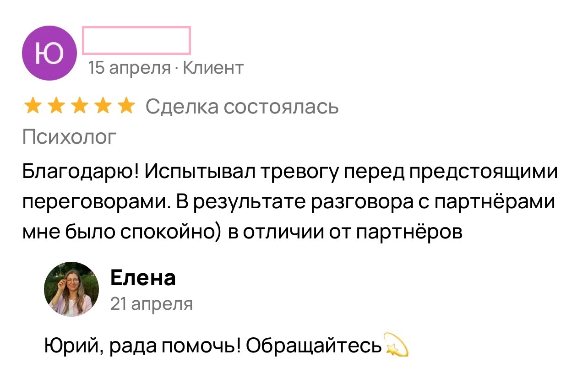Open the "Елена" profile name link
588x373 pixels.
click(143, 278)
